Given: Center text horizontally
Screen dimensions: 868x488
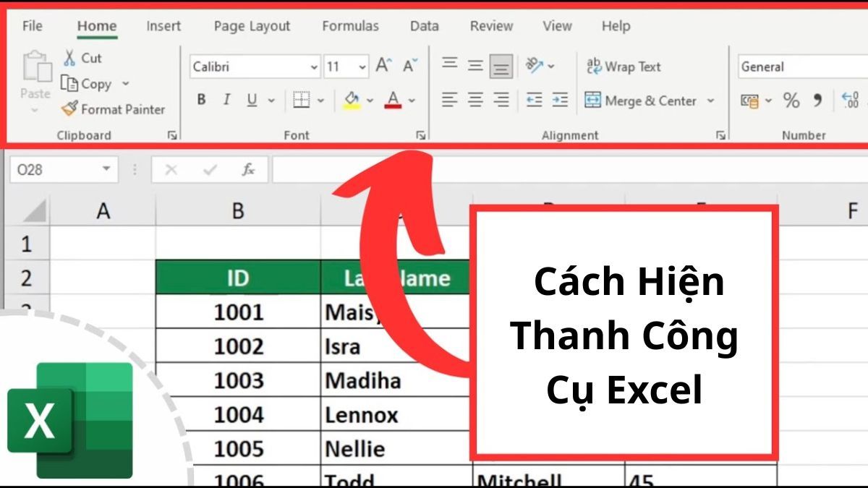Looking at the screenshot, I should [x=475, y=100].
